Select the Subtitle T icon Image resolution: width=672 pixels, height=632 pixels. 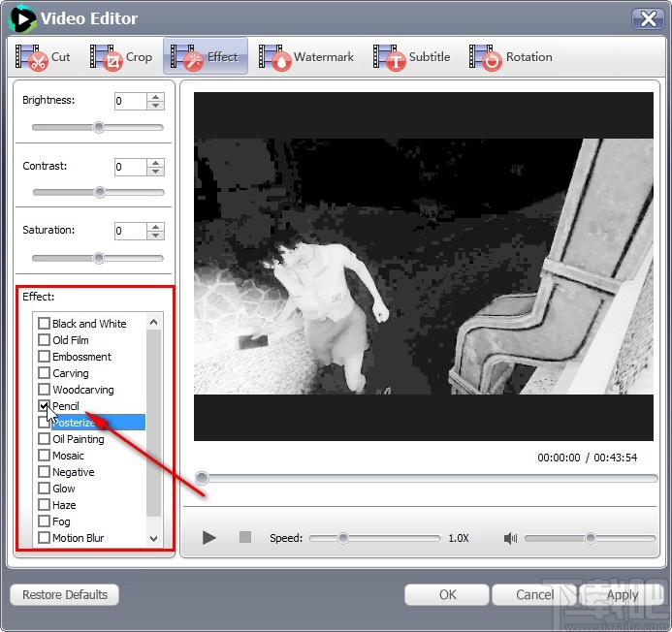[389, 57]
